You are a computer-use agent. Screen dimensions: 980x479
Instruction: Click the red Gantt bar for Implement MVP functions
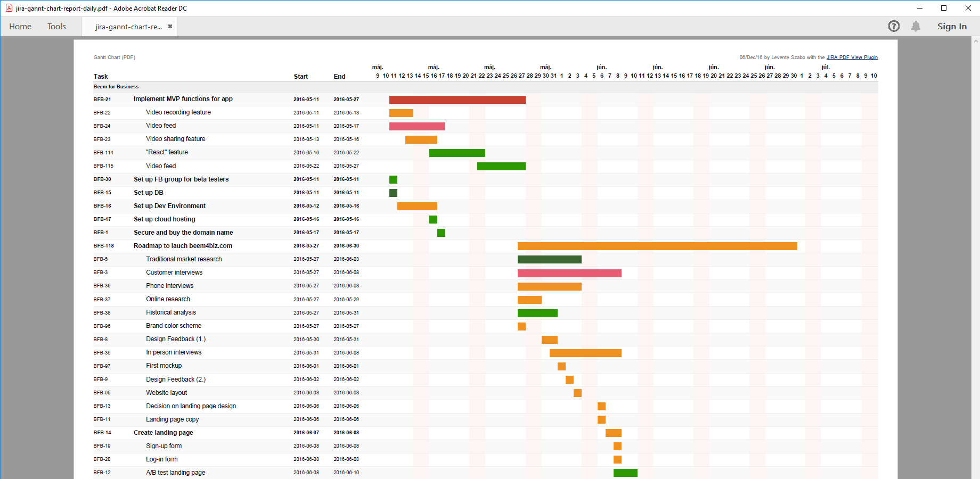tap(457, 100)
